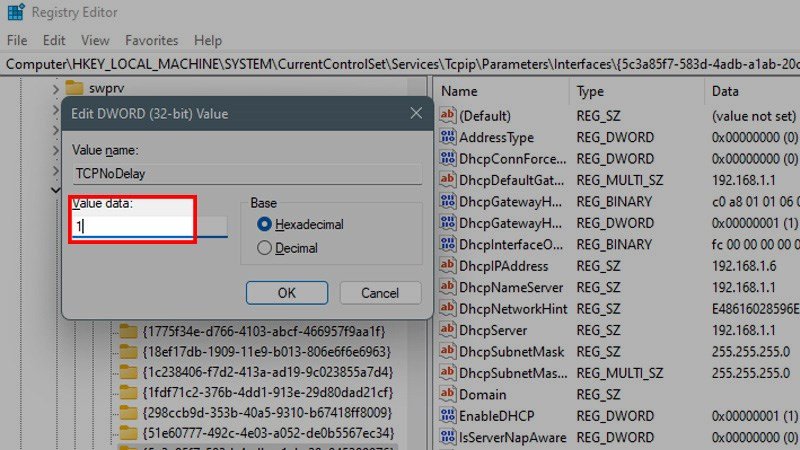Click the registry path address bar
The height and width of the screenshot is (450, 800).
[x=400, y=64]
